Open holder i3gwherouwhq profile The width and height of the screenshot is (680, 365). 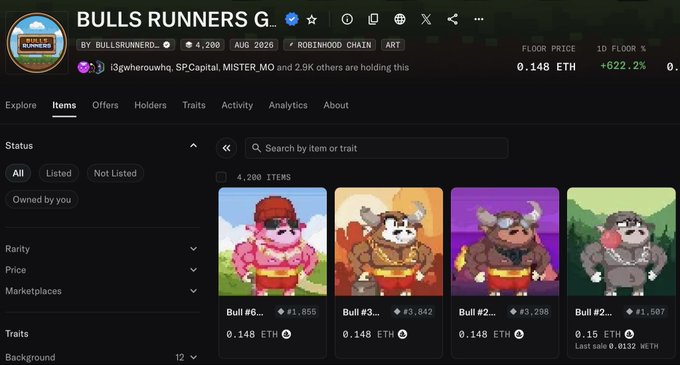coord(141,67)
